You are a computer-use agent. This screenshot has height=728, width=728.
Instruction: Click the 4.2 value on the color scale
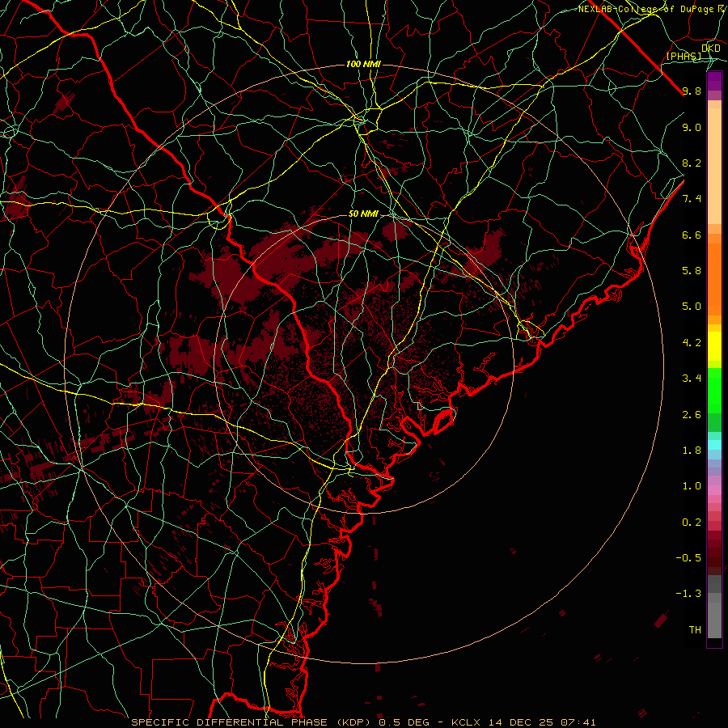coord(692,343)
